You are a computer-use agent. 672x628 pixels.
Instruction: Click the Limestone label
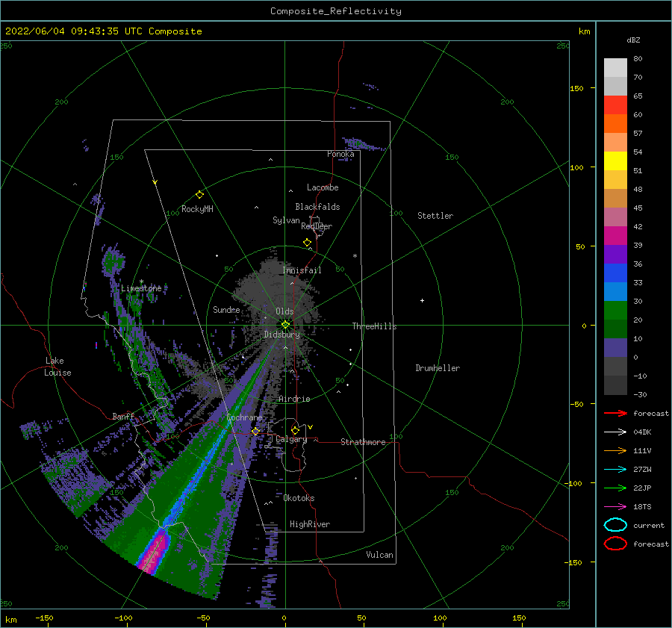141,288
